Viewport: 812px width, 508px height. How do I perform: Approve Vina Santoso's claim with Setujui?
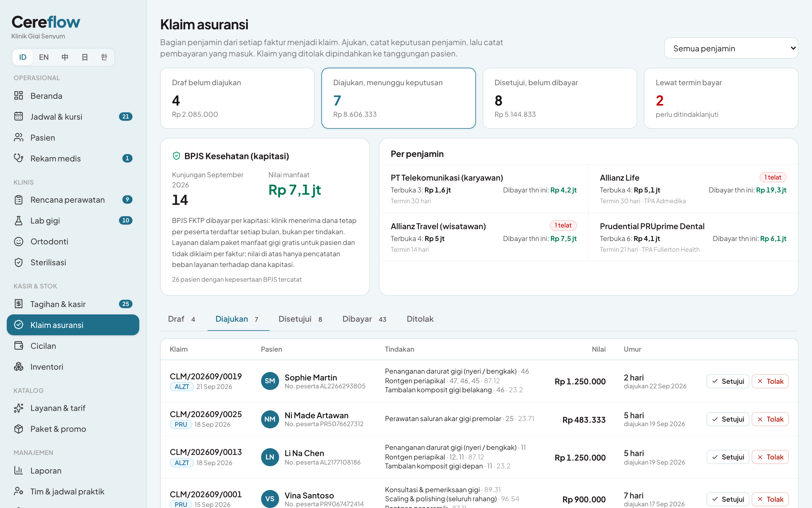pyautogui.click(x=728, y=499)
